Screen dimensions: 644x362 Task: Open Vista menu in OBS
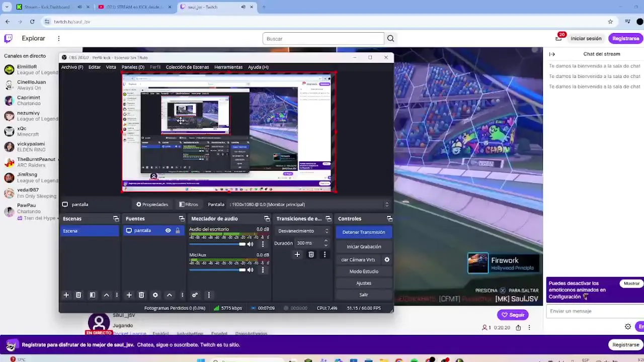pyautogui.click(x=111, y=67)
